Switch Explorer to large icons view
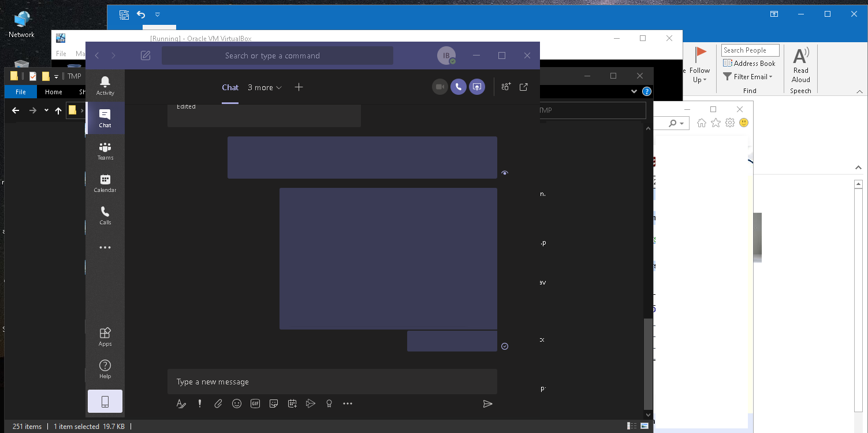Viewport: 868px width, 433px height. [x=644, y=426]
